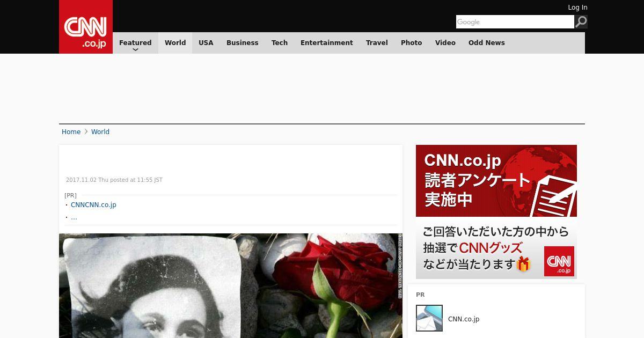Click the PR sidebar heading
Viewport: 644px width, 338px height.
(420, 295)
